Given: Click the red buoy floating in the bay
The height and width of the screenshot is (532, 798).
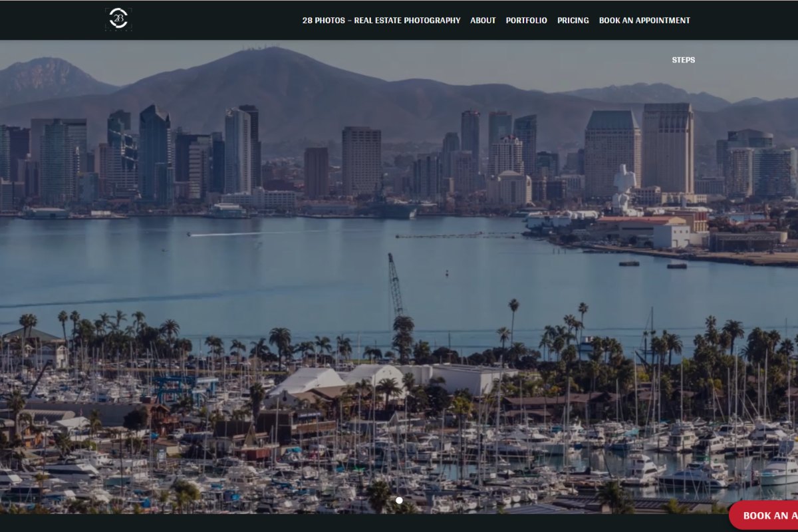Looking at the screenshot, I should [447, 273].
